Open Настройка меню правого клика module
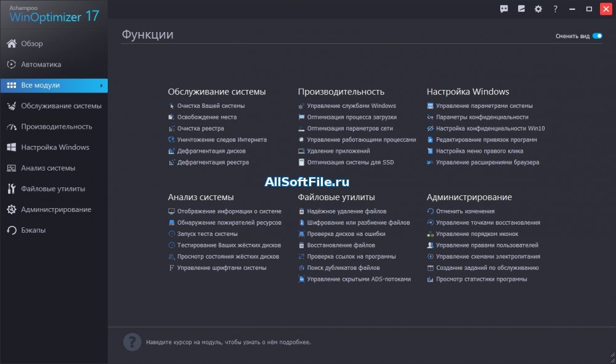 click(x=479, y=151)
